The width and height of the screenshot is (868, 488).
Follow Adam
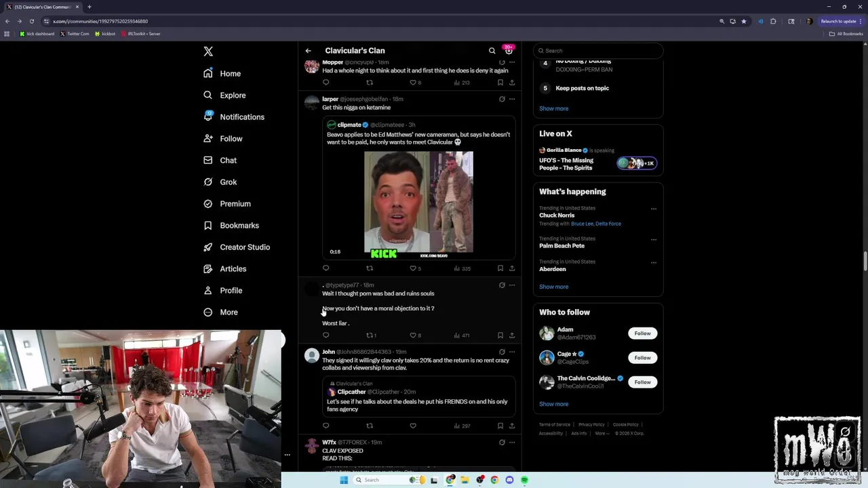(x=642, y=333)
